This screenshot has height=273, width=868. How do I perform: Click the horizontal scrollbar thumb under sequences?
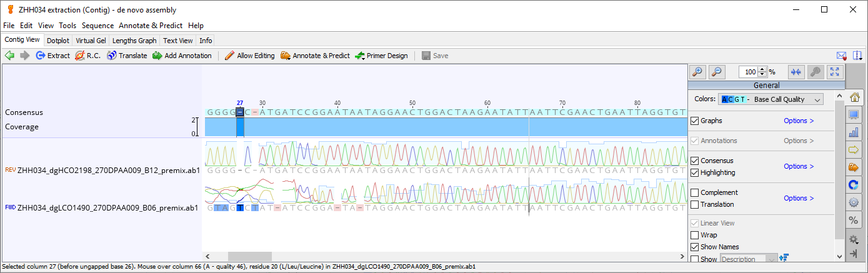(250, 256)
